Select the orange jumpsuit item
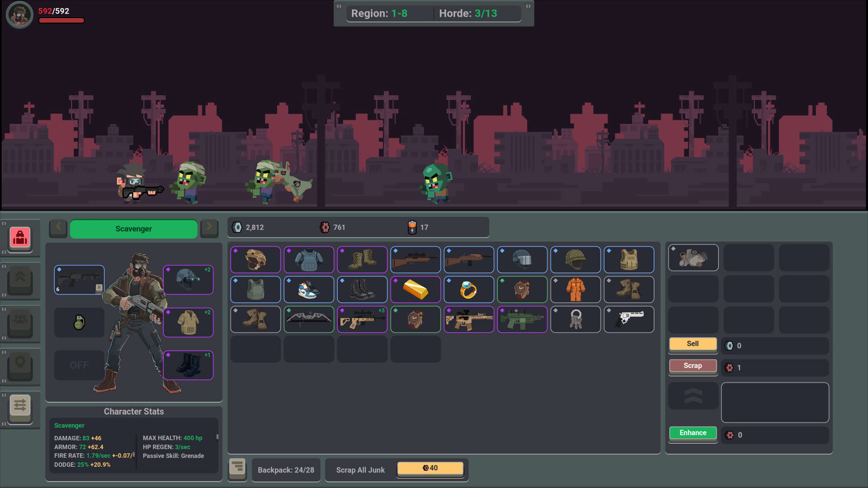Viewport: 868px width, 488px height. tap(576, 290)
